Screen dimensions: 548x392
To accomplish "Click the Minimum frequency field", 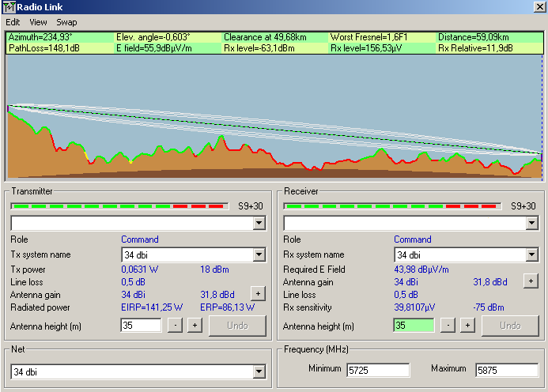I will click(377, 370).
